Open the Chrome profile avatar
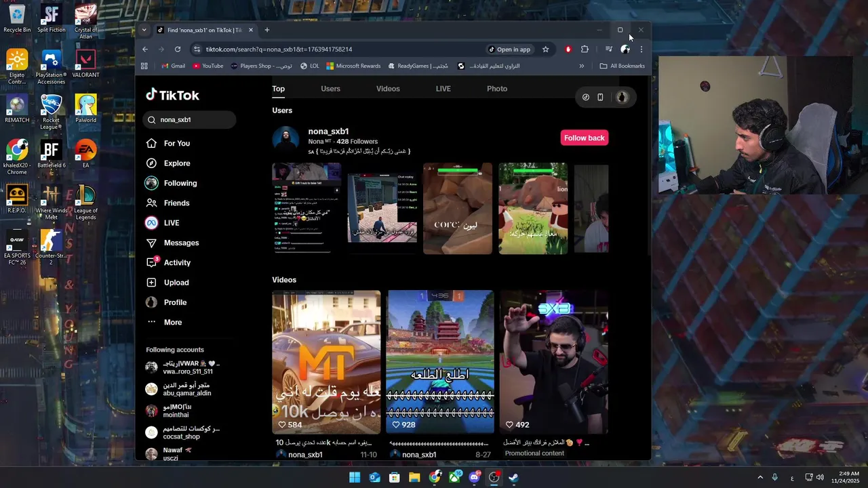868x488 pixels. pyautogui.click(x=625, y=49)
